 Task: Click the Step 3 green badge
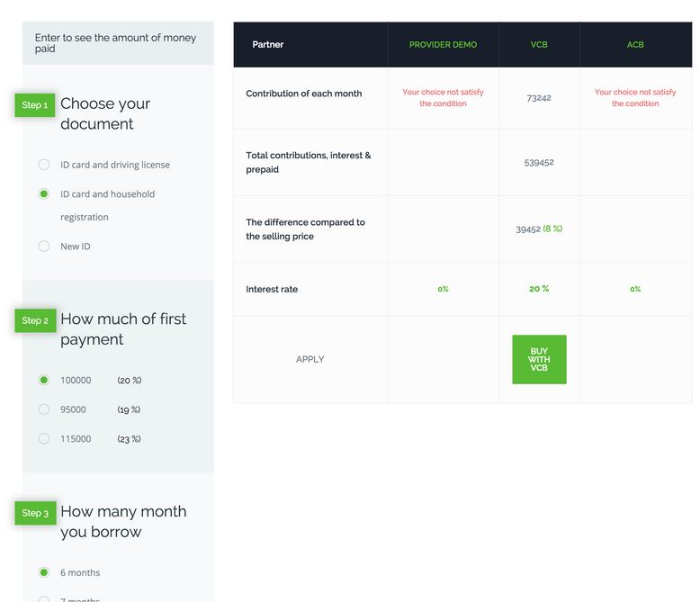pyautogui.click(x=35, y=513)
